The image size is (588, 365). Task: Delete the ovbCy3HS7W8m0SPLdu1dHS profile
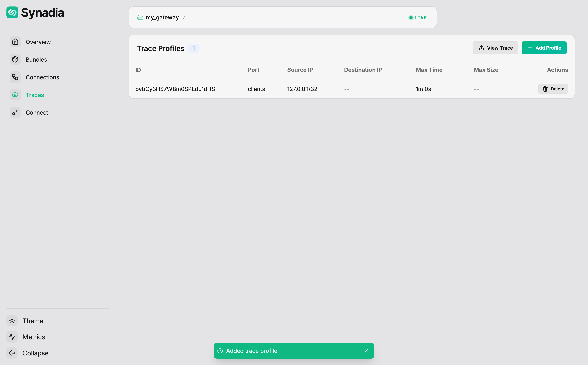[553, 89]
